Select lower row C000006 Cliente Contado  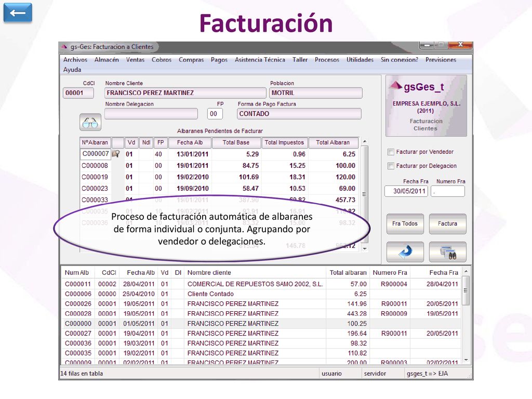tap(261, 294)
